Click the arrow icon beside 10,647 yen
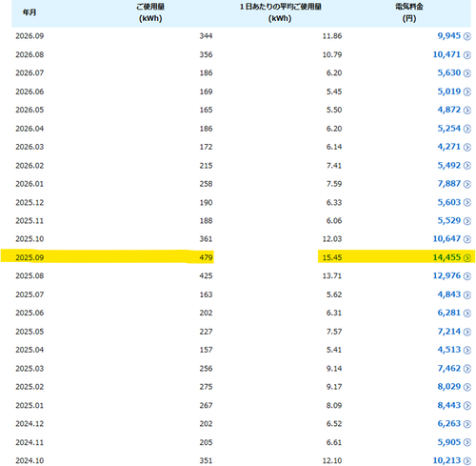The width and height of the screenshot is (476, 466). coord(466,239)
